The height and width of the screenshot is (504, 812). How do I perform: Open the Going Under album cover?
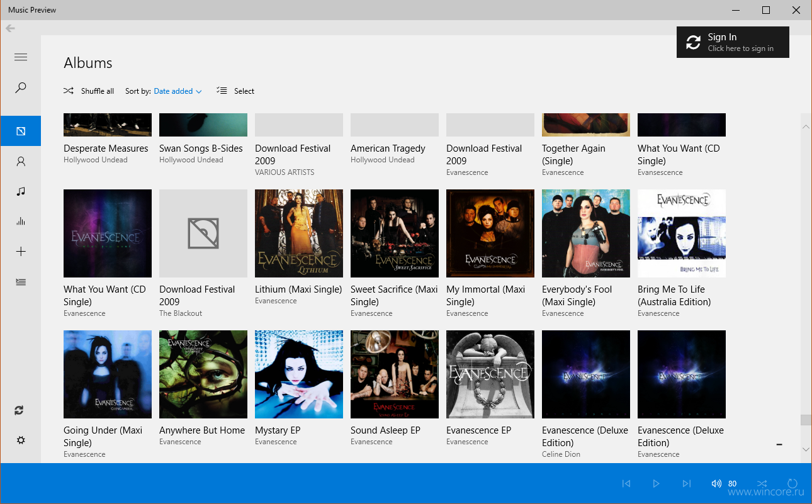click(108, 374)
